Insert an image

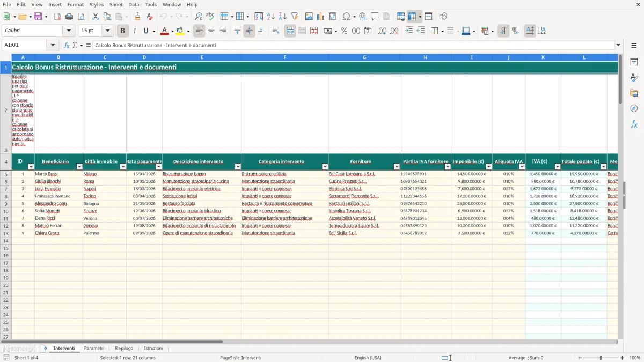[x=309, y=17]
